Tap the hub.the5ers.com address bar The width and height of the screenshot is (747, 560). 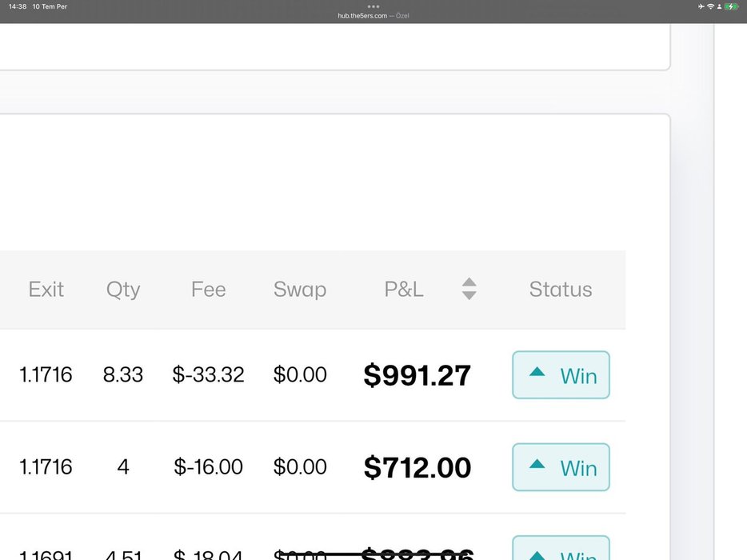click(x=373, y=16)
